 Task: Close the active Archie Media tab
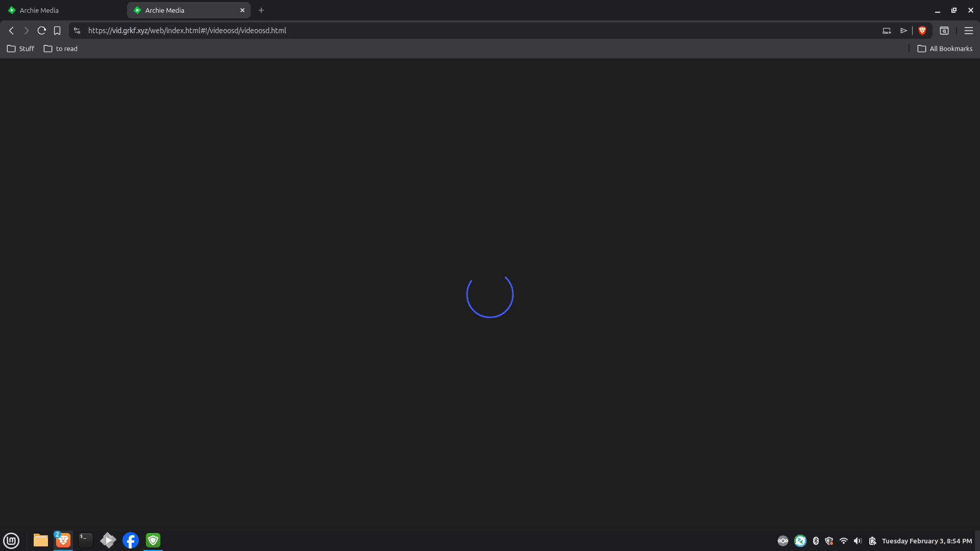[242, 10]
